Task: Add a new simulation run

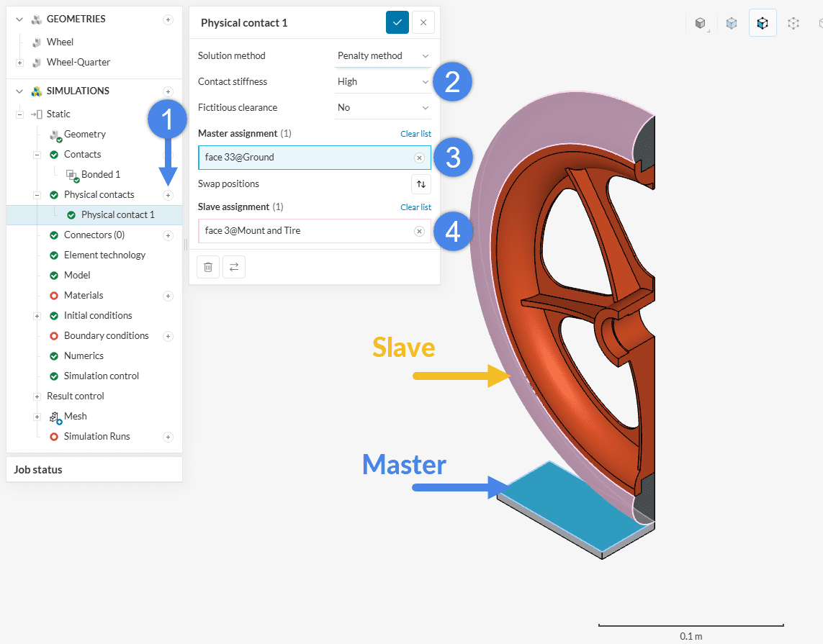Action: coord(168,437)
